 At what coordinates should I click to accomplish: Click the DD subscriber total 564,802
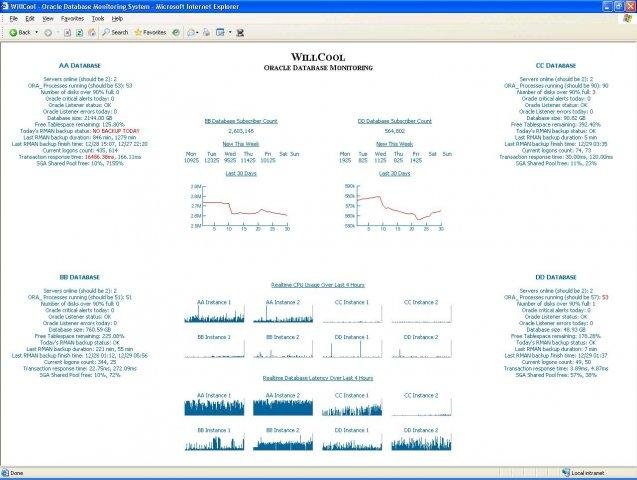(x=394, y=131)
